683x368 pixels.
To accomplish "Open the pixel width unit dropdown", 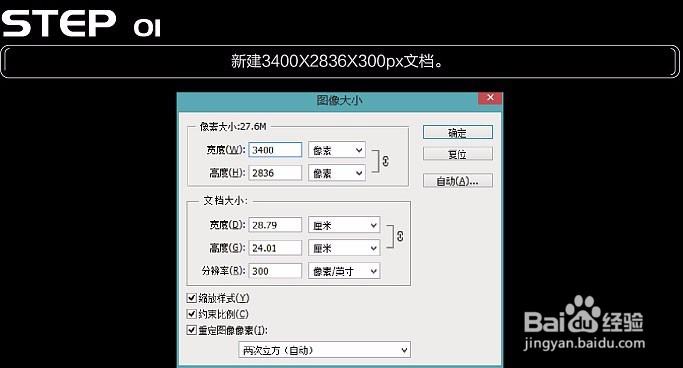I will pyautogui.click(x=337, y=150).
